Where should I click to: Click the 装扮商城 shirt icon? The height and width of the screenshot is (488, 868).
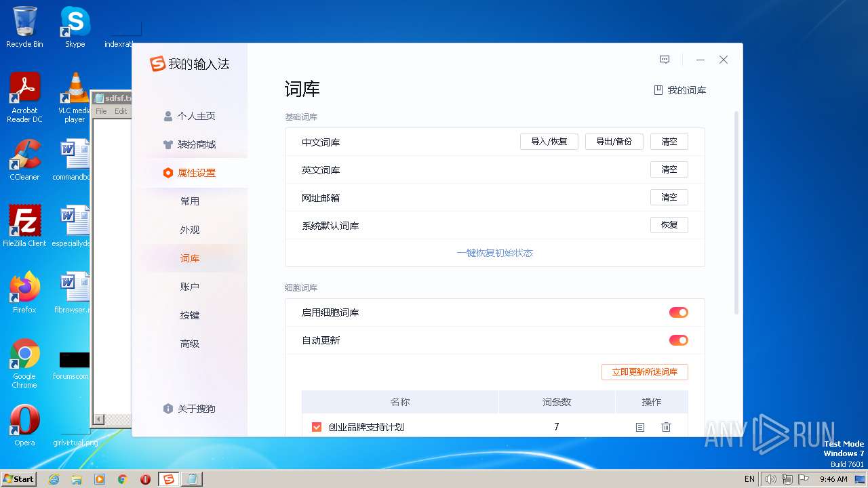coord(168,144)
